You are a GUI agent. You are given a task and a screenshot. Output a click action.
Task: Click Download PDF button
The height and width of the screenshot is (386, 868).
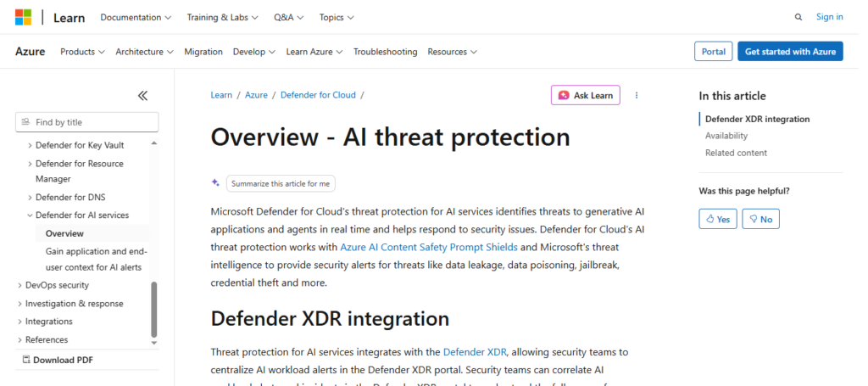click(x=58, y=360)
